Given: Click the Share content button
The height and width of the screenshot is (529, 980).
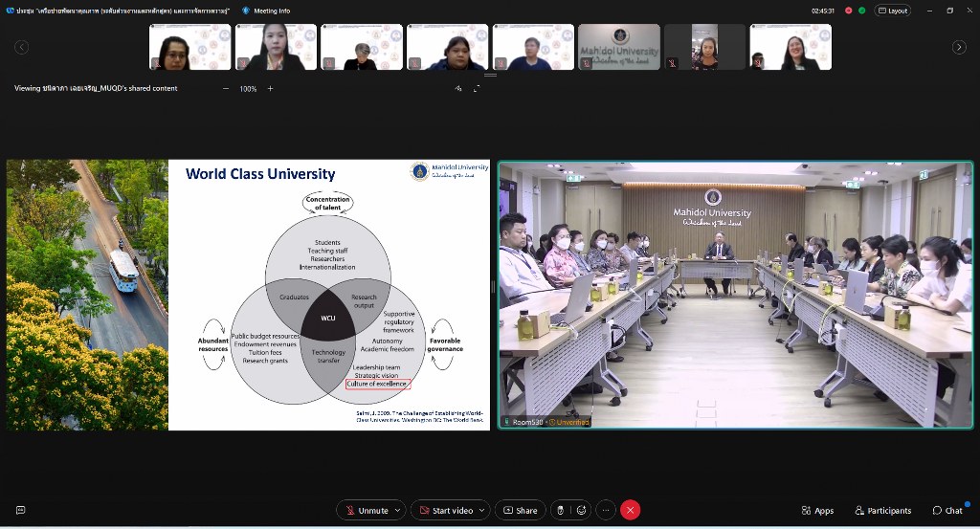Looking at the screenshot, I should 520,510.
